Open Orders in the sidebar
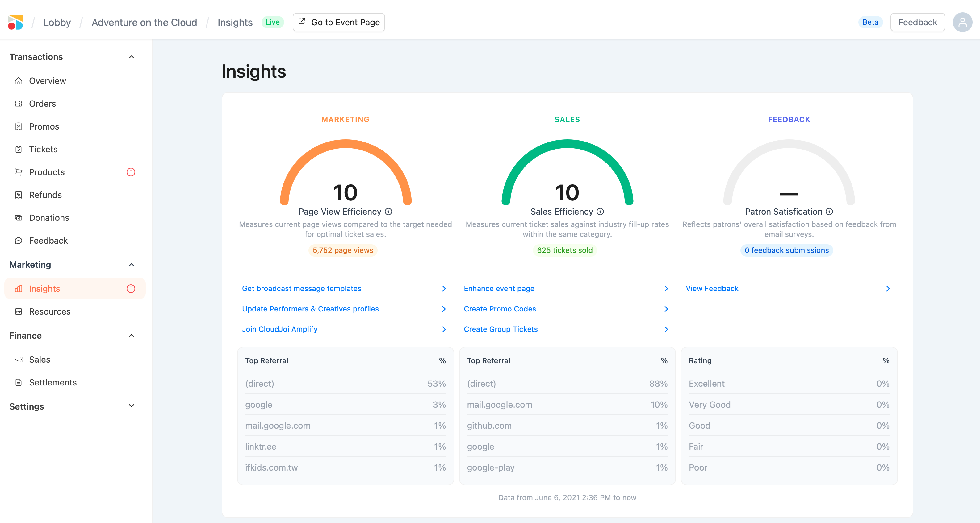 click(42, 104)
